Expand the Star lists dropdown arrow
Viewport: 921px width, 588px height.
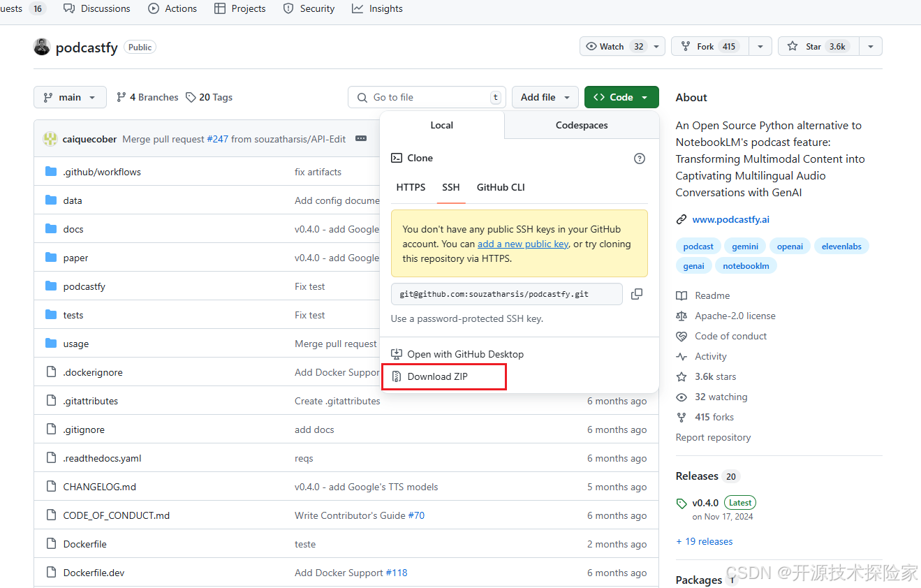[870, 46]
